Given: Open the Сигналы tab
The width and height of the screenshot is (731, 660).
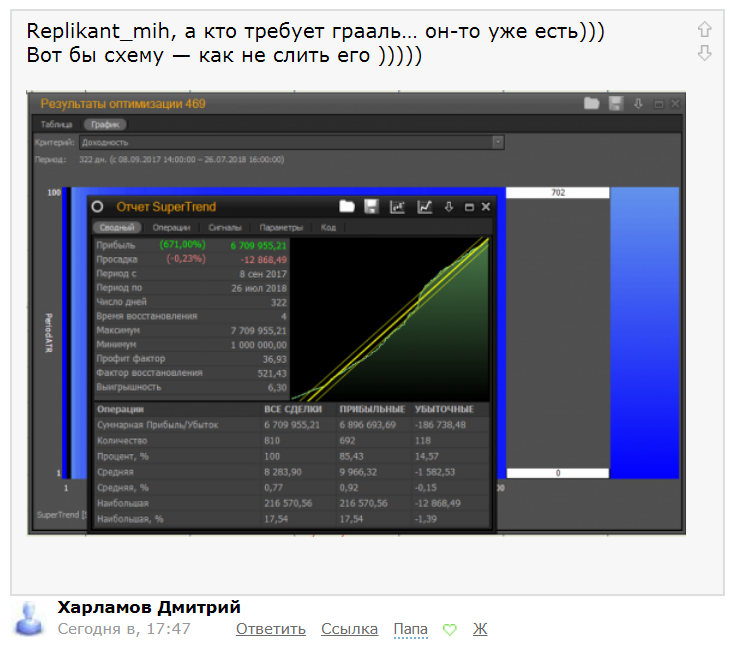Looking at the screenshot, I should (225, 227).
